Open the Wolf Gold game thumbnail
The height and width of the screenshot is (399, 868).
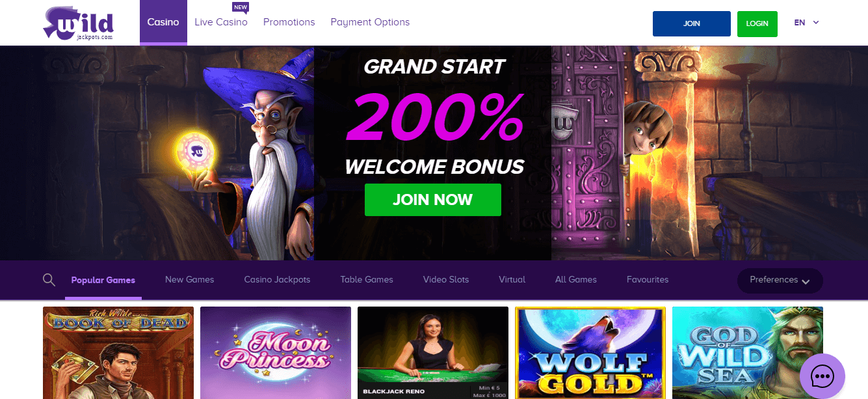(590, 353)
